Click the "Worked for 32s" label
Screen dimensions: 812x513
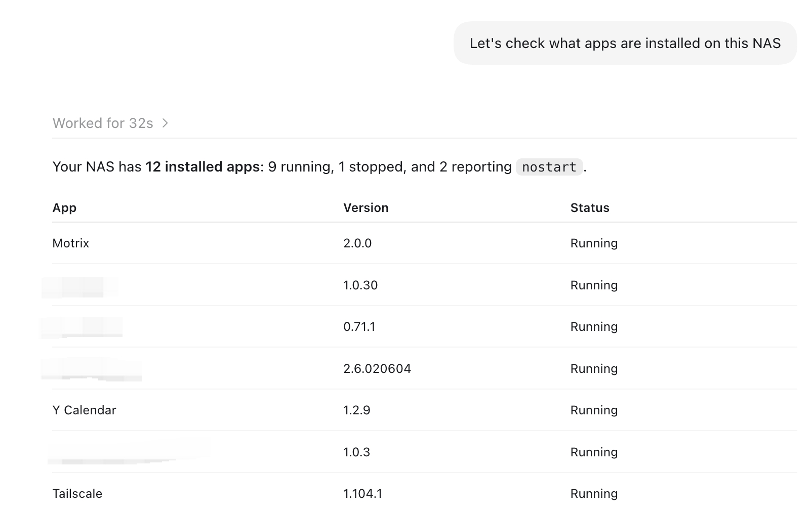tap(103, 123)
